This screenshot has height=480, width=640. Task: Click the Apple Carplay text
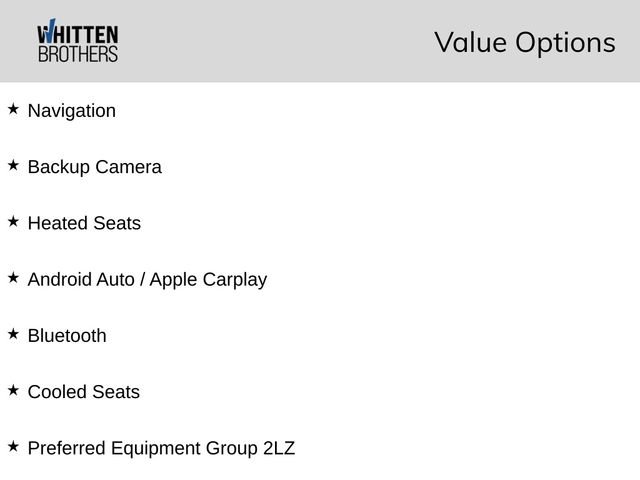click(208, 279)
